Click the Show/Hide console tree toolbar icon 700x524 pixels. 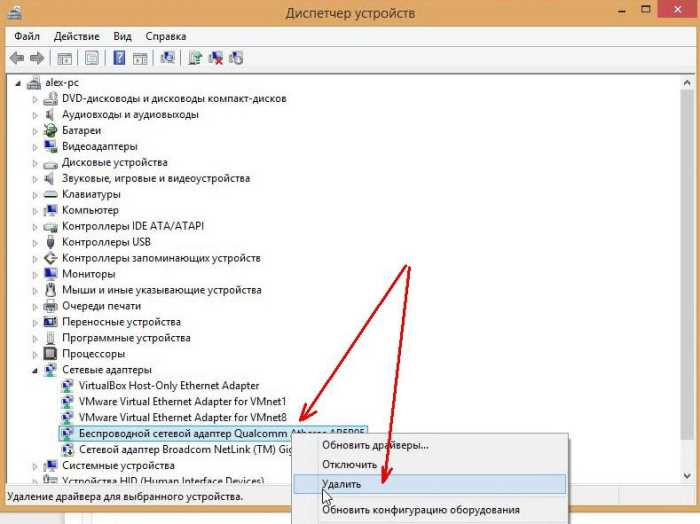click(x=64, y=58)
